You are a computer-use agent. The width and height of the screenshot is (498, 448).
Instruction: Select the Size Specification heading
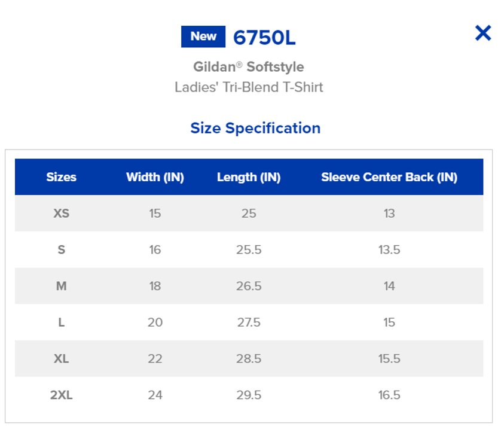(255, 127)
